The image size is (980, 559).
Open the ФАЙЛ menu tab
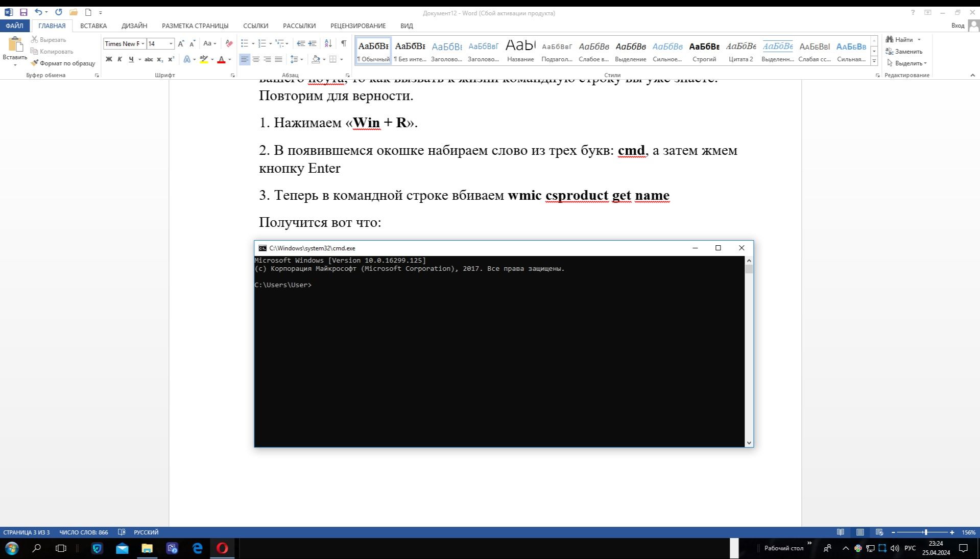tap(15, 26)
